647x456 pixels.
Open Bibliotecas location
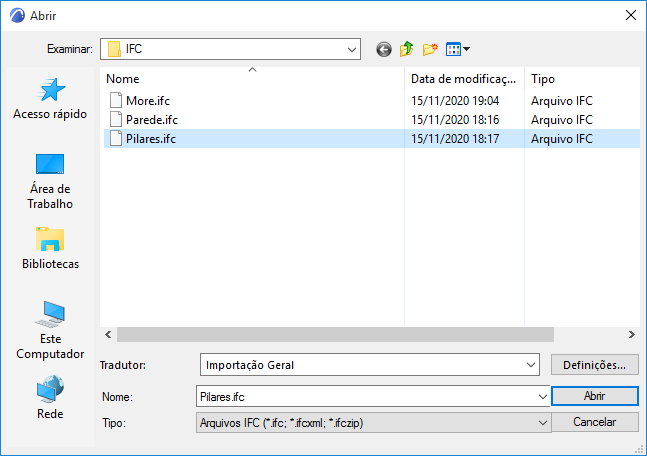coord(50,248)
